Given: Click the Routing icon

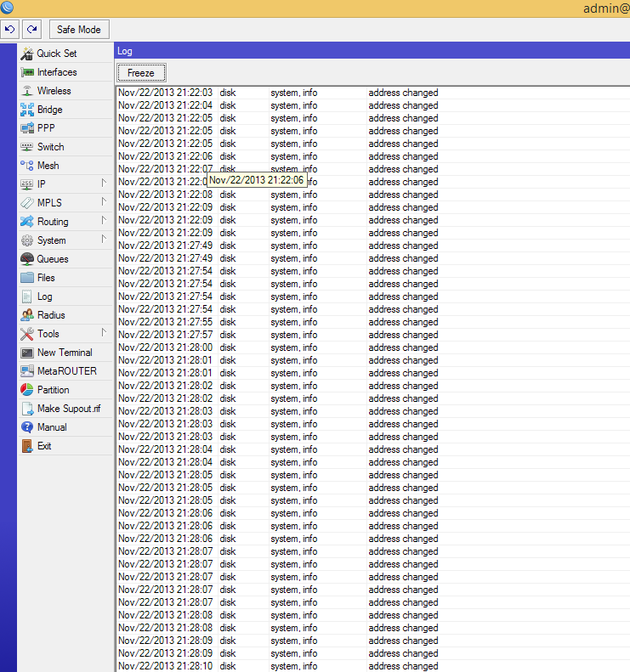Looking at the screenshot, I should tap(27, 222).
